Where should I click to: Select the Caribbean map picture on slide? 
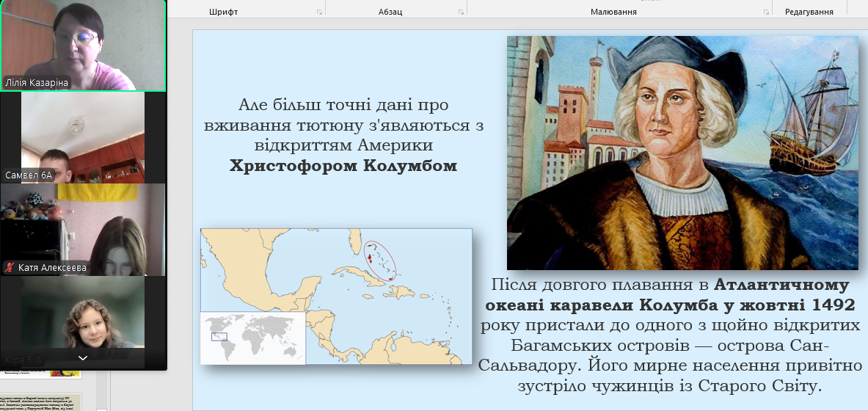(x=336, y=297)
